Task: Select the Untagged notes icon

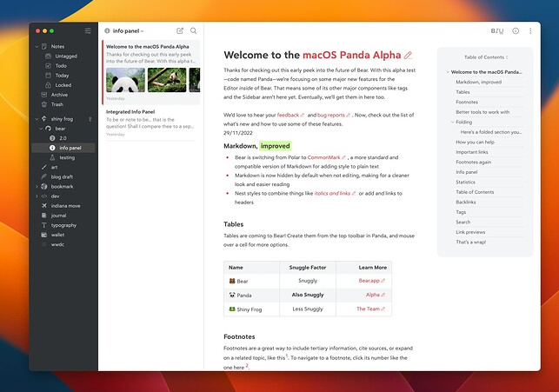Action: [48, 56]
